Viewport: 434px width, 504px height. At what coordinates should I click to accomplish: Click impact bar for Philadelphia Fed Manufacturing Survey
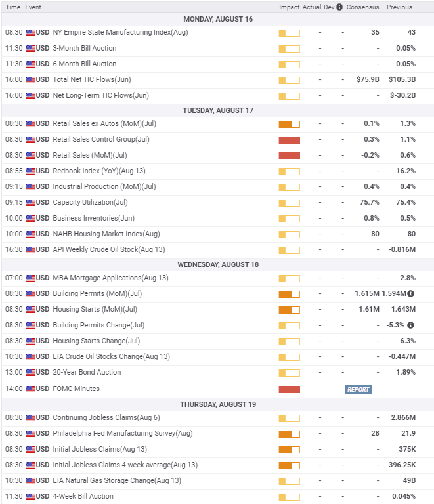pyautogui.click(x=290, y=434)
